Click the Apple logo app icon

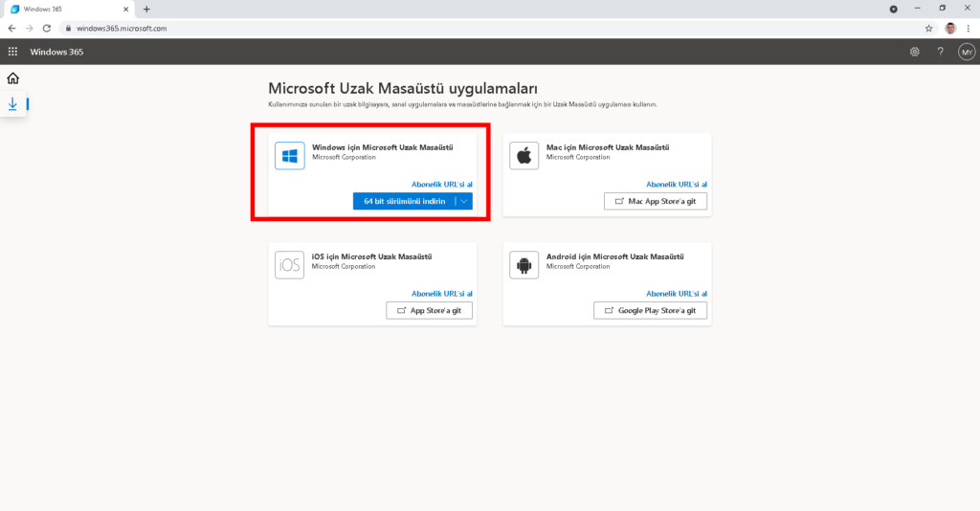[x=523, y=156]
